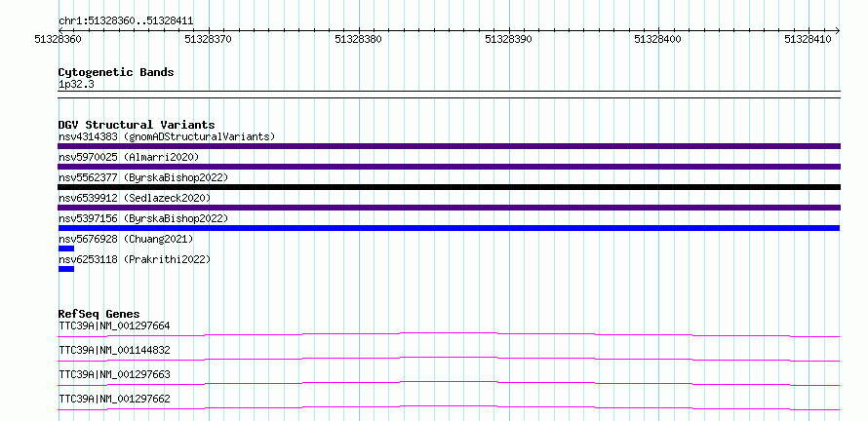This screenshot has height=421, width=868.
Task: Click ruler position 51328360
Action: coord(58,39)
